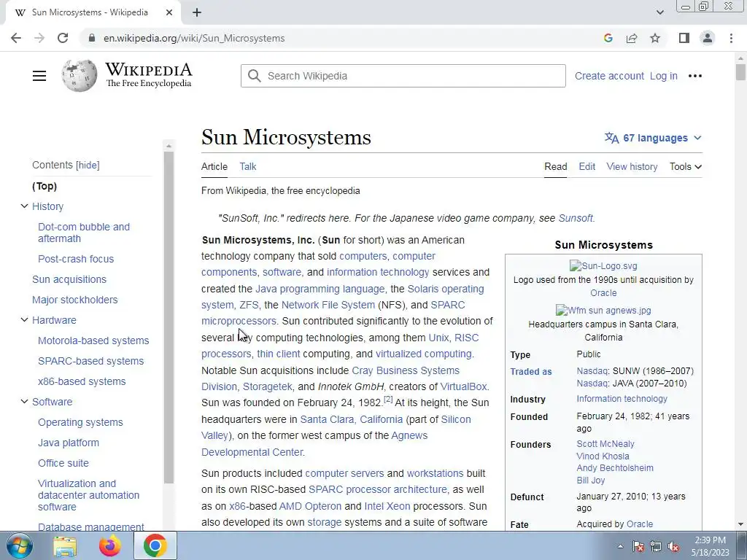747x560 pixels.
Task: Bookmark this page with the star icon
Action: pos(655,38)
